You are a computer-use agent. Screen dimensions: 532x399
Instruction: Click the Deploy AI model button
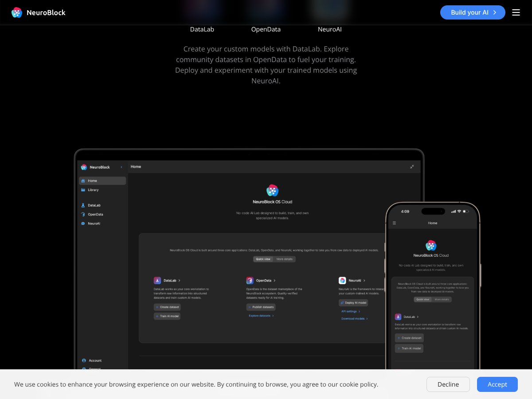click(353, 303)
